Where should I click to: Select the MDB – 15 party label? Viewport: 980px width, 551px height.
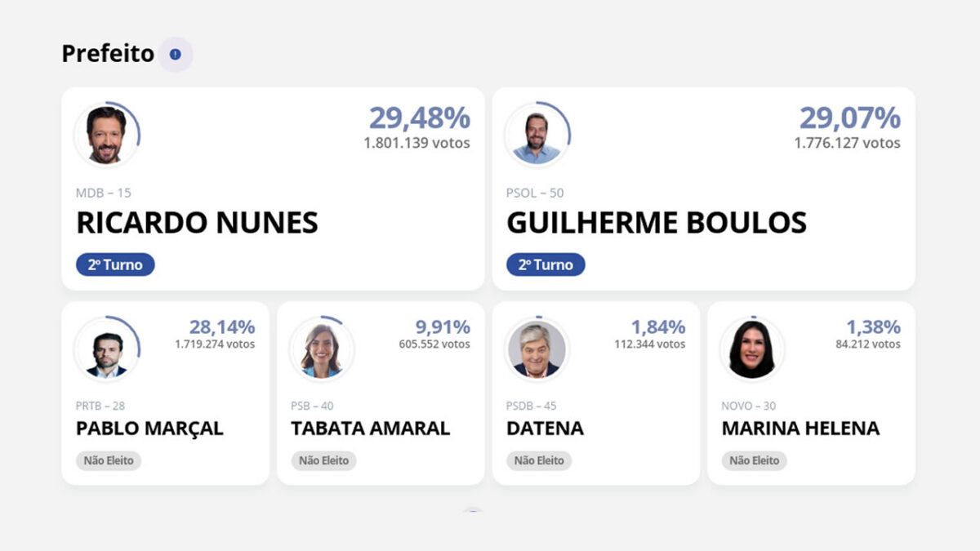pos(102,193)
